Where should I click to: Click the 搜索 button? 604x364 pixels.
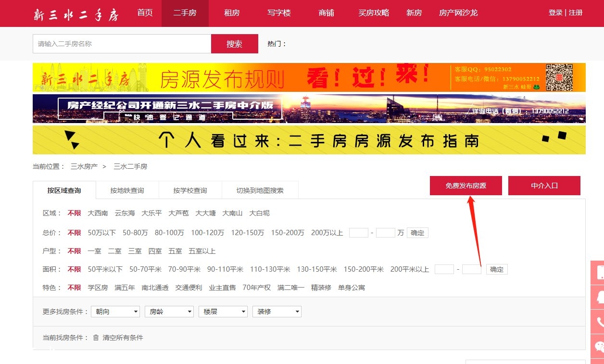235,44
